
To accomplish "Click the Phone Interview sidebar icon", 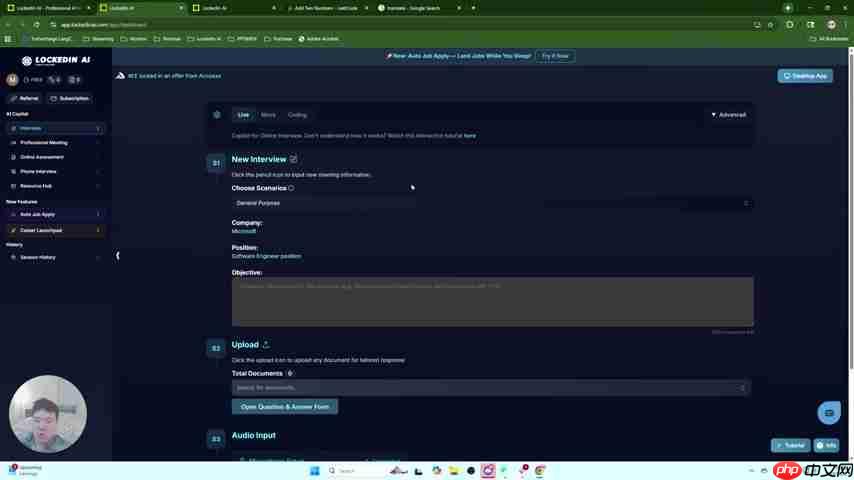I will coord(13,172).
